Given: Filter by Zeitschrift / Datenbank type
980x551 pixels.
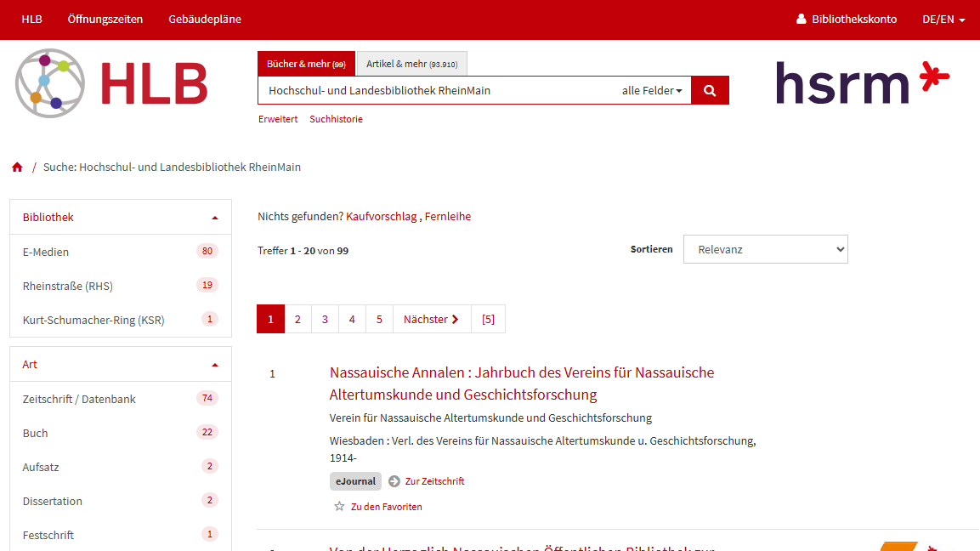Looking at the screenshot, I should 79,399.
